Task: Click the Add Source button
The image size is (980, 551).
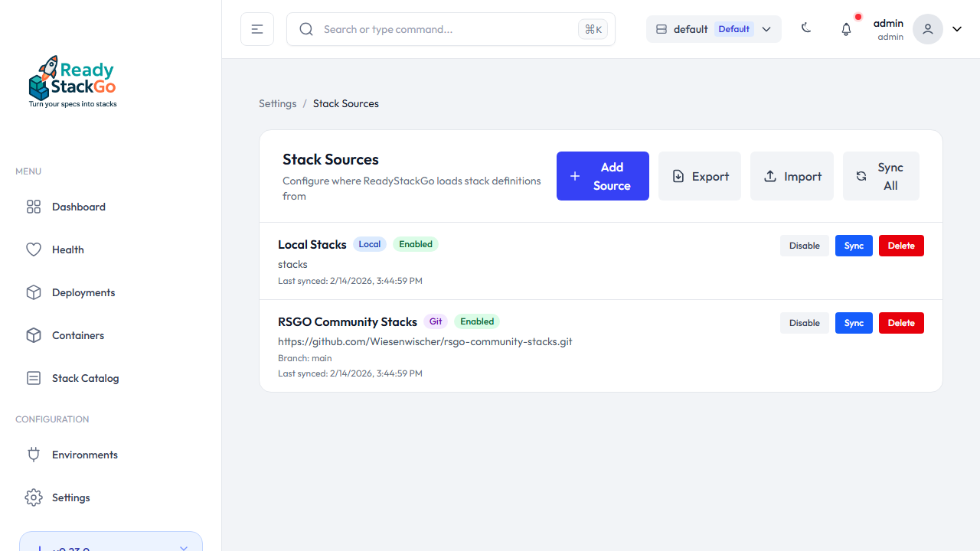Action: pyautogui.click(x=603, y=176)
